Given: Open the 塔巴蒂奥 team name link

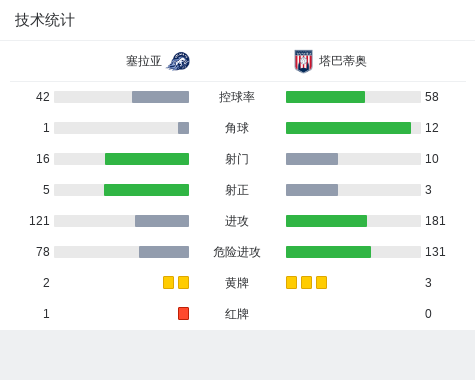Looking at the screenshot, I should (343, 61).
